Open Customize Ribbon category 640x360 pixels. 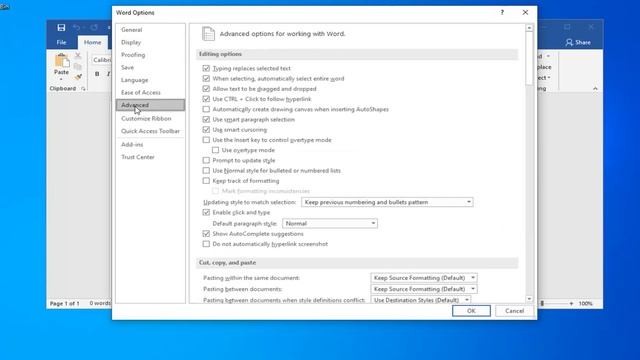pyautogui.click(x=150, y=118)
